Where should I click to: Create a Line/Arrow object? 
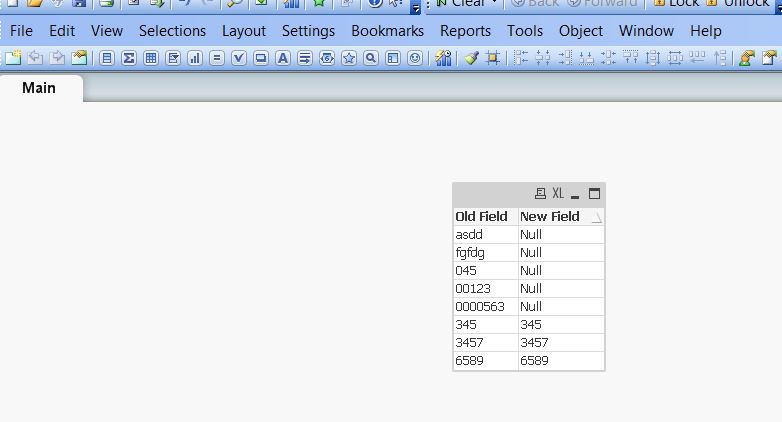pyautogui.click(x=305, y=58)
